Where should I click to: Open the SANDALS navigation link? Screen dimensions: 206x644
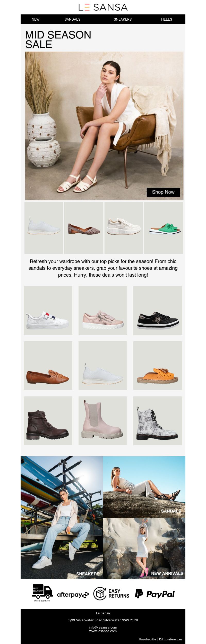[72, 19]
